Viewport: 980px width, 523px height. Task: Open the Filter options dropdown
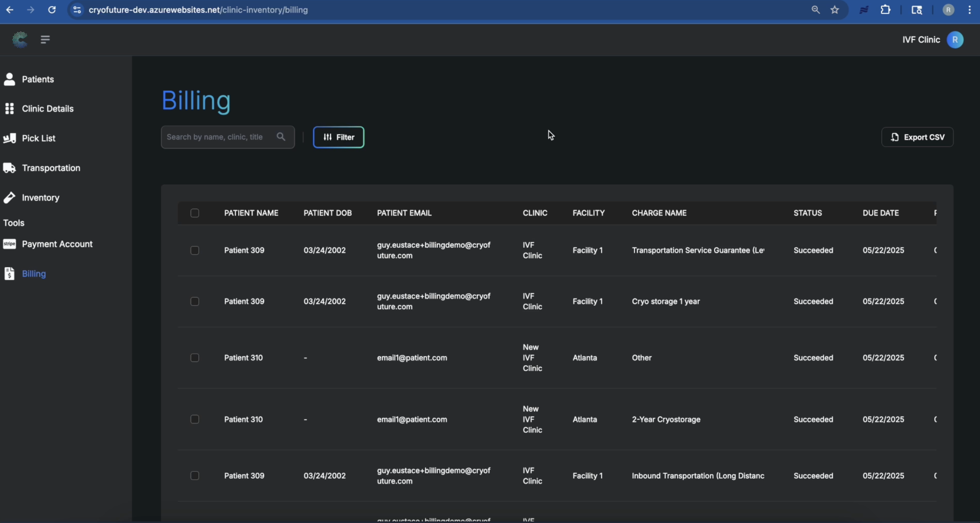pos(339,137)
